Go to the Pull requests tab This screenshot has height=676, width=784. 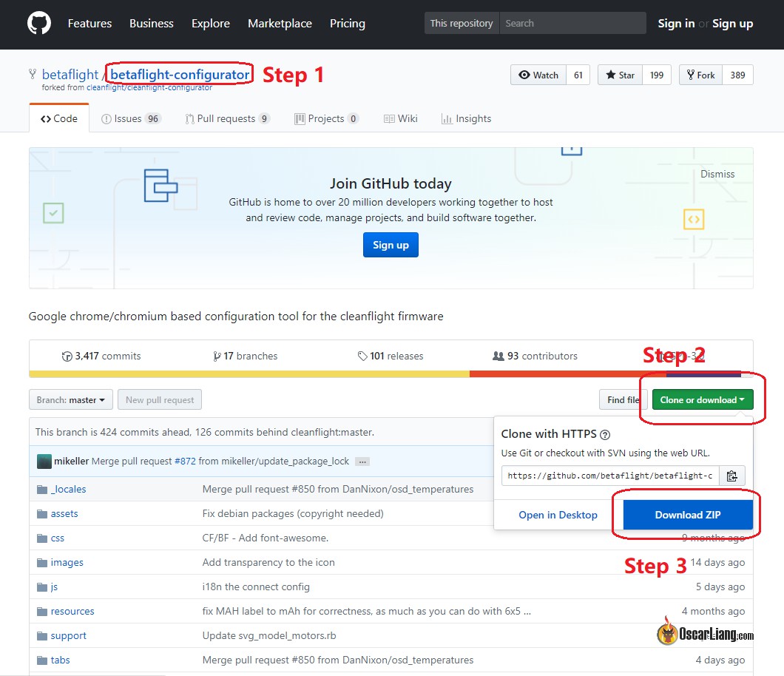[x=228, y=118]
